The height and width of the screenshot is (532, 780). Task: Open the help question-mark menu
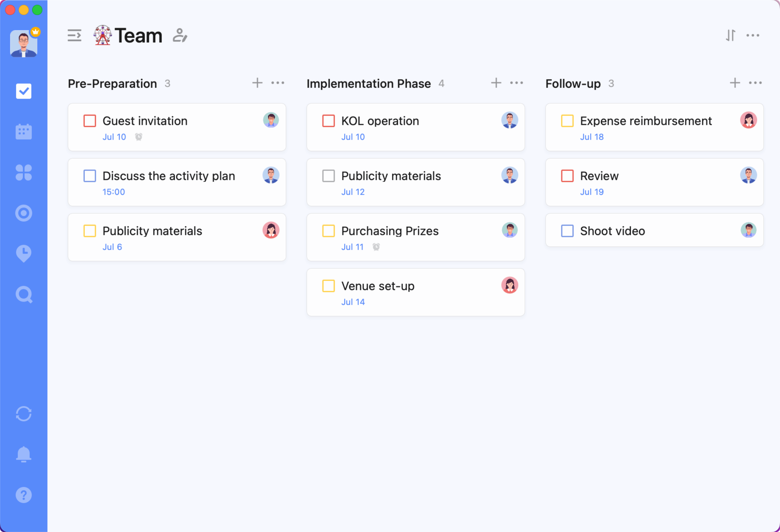click(x=24, y=494)
